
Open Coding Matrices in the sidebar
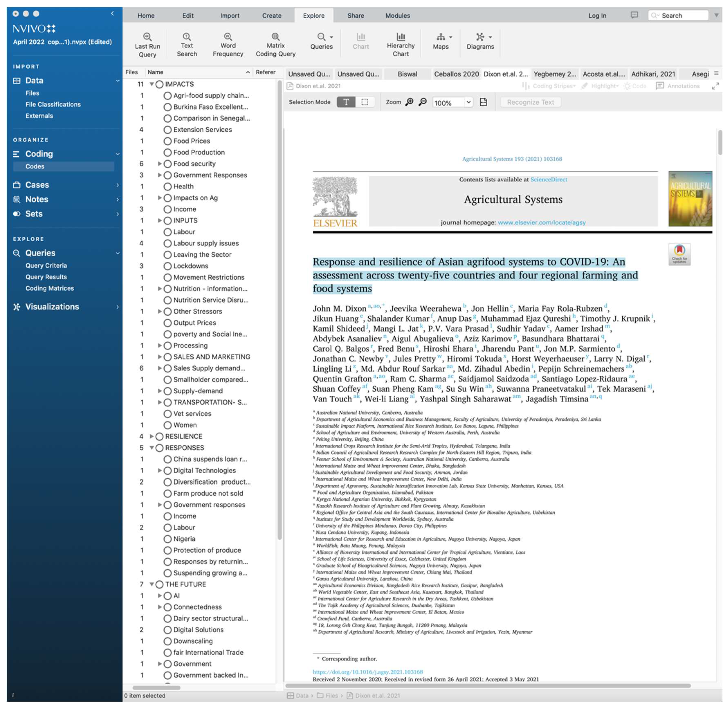click(x=49, y=288)
